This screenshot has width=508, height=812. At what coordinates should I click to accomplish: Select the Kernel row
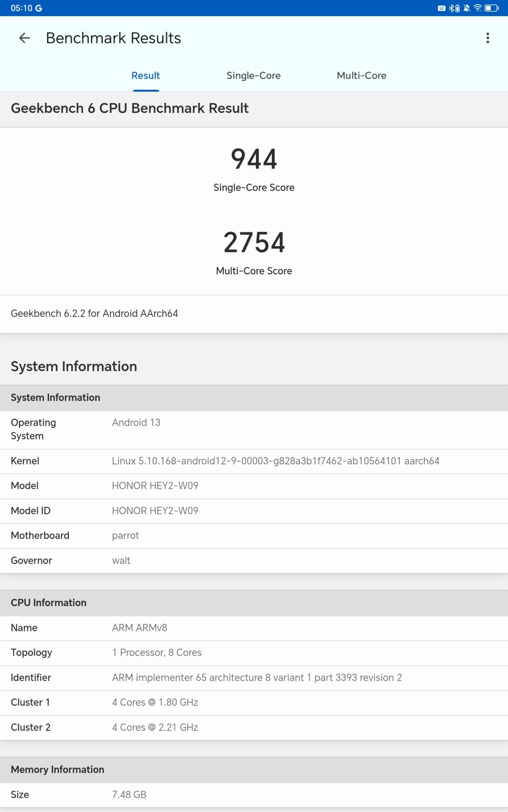(254, 461)
